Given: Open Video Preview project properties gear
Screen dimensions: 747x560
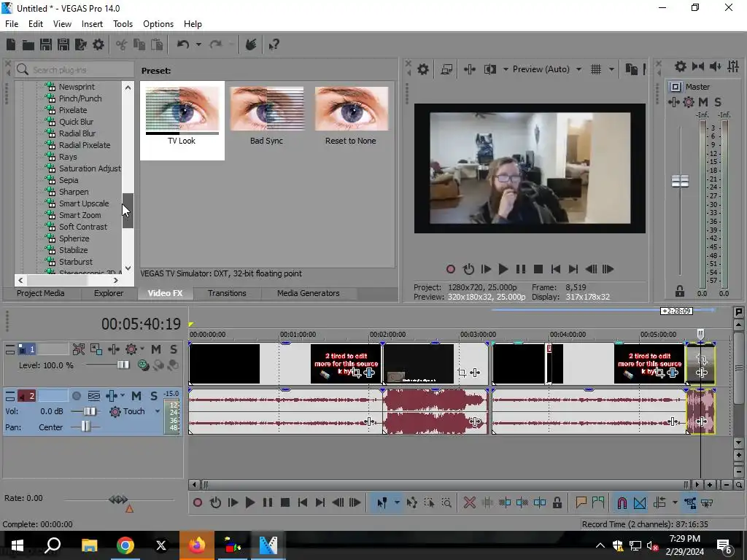Looking at the screenshot, I should 423,69.
